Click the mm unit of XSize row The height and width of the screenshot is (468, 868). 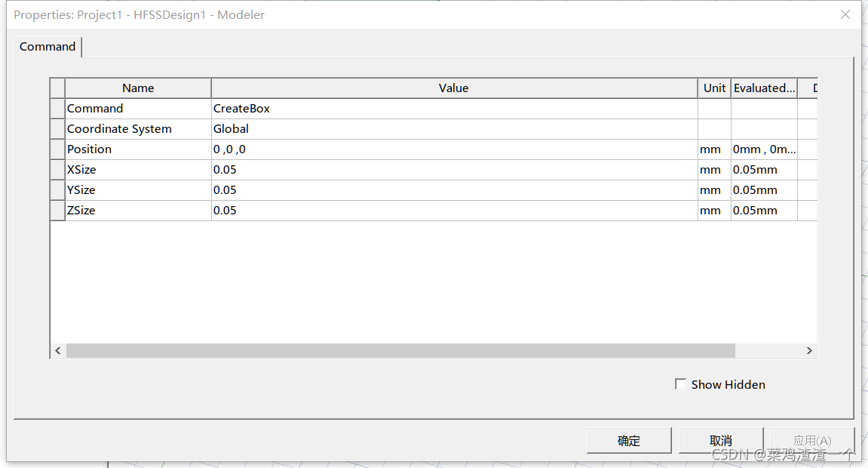coord(714,170)
